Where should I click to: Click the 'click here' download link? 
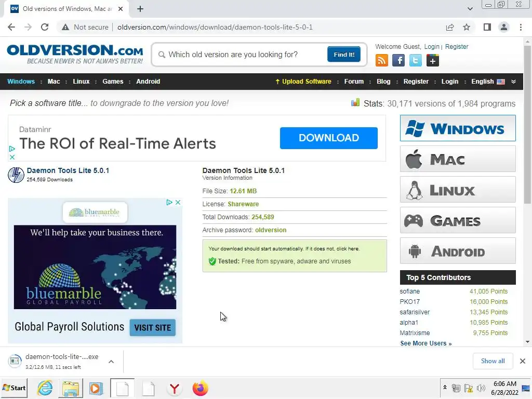(348, 249)
